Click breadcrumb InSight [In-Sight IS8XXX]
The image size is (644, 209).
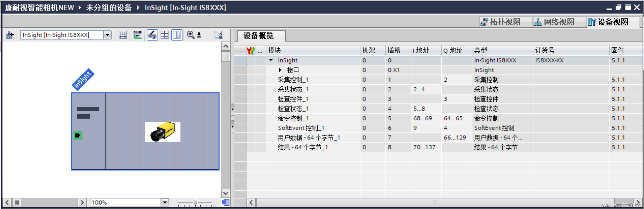click(x=185, y=8)
